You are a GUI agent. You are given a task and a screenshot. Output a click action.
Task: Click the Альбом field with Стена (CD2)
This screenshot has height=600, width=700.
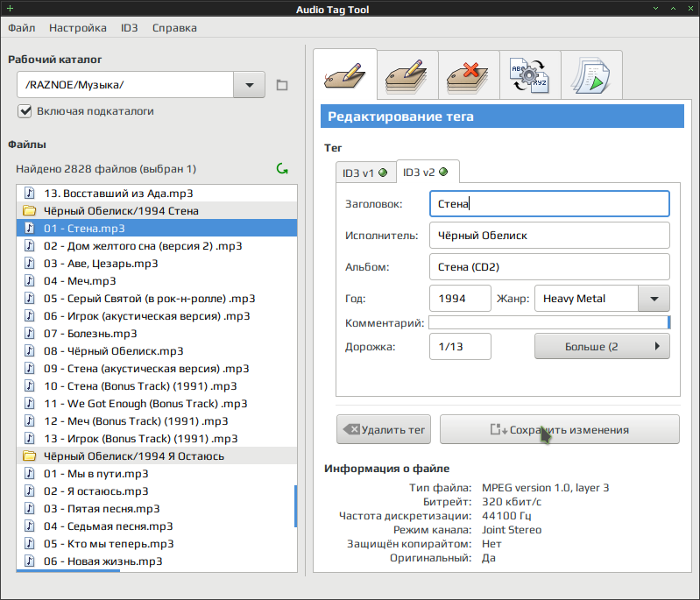click(549, 267)
